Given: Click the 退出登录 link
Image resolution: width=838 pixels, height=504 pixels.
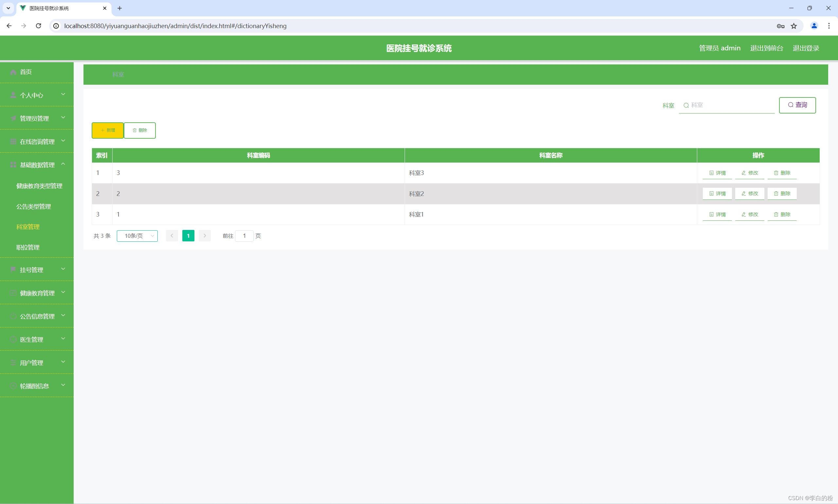Looking at the screenshot, I should tap(806, 48).
